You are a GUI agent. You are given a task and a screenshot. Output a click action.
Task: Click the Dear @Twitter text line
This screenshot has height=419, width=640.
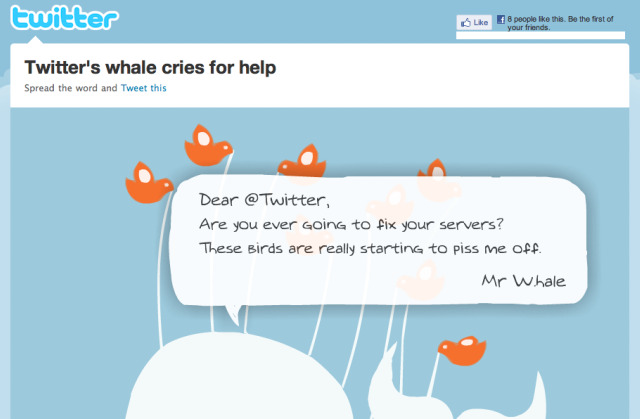[264, 200]
